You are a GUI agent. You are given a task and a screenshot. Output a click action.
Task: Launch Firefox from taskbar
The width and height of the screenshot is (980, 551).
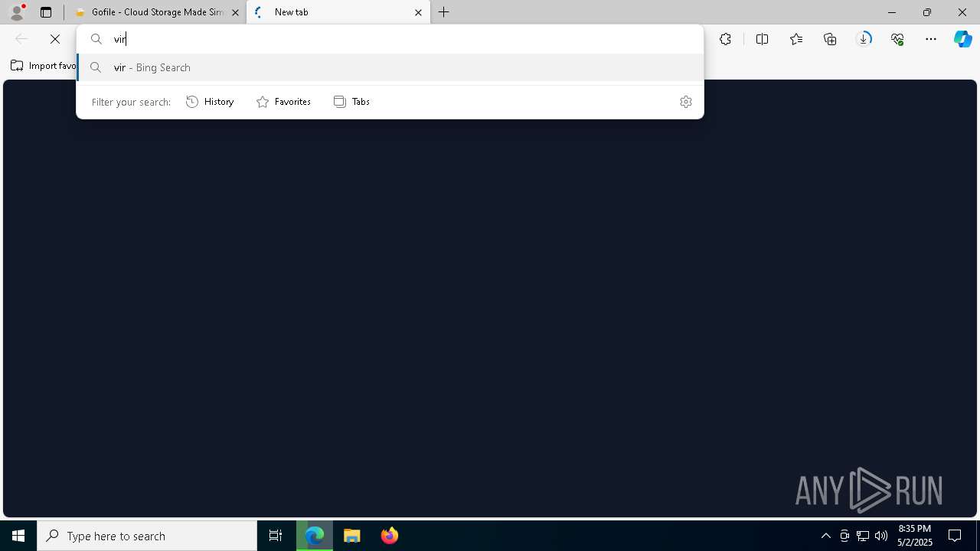(x=390, y=536)
